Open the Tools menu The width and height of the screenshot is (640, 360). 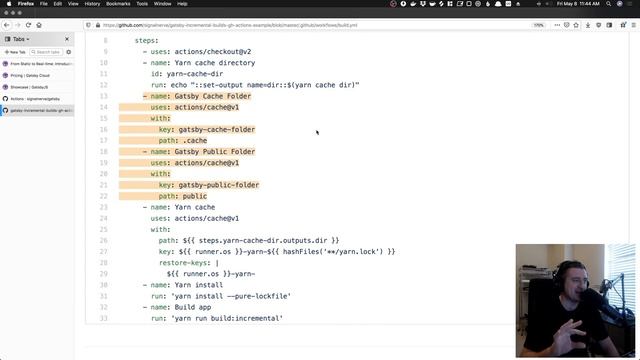(x=142, y=4)
